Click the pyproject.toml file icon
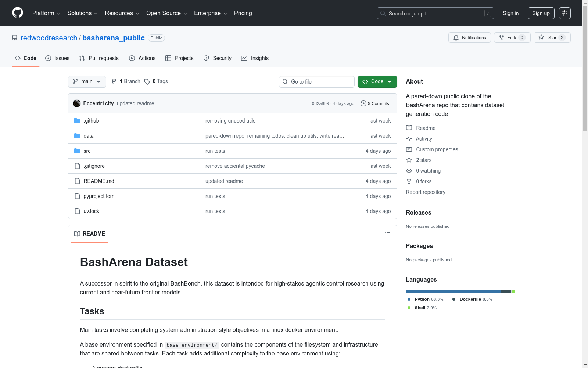This screenshot has height=368, width=588. click(77, 196)
